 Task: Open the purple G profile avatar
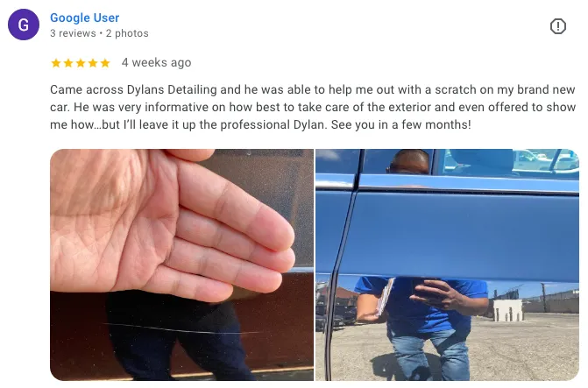(24, 25)
